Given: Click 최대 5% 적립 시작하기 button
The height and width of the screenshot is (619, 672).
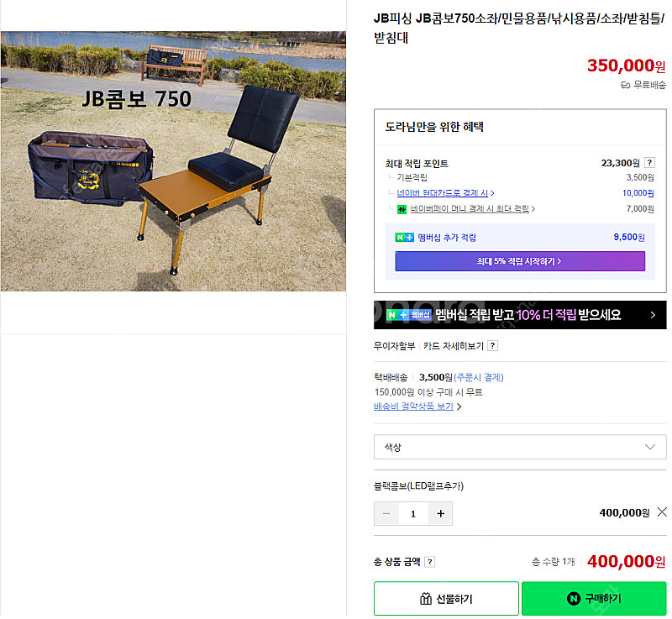Looking at the screenshot, I should click(520, 261).
